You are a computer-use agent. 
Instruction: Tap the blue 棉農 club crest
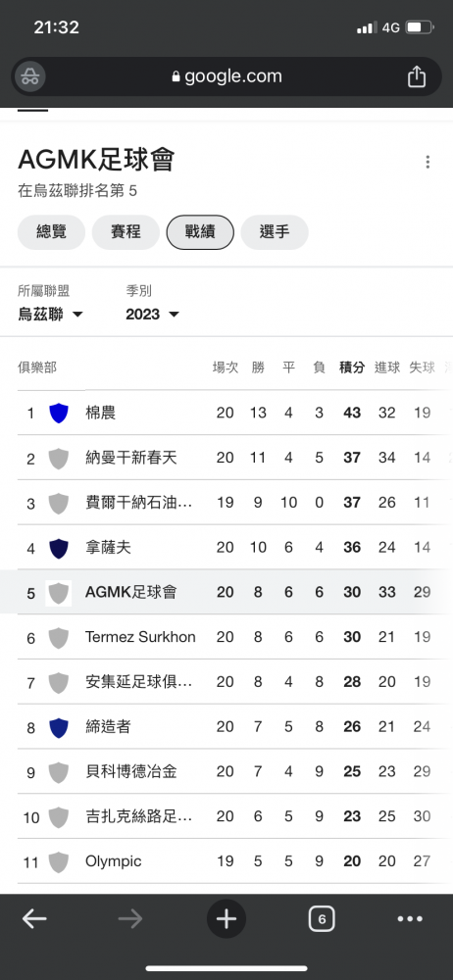point(58,413)
